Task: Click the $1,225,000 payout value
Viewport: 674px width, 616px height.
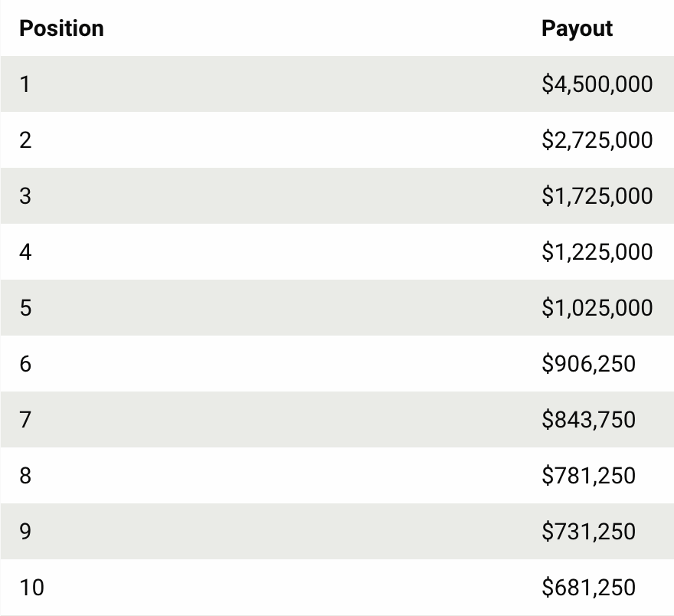Action: click(x=597, y=252)
